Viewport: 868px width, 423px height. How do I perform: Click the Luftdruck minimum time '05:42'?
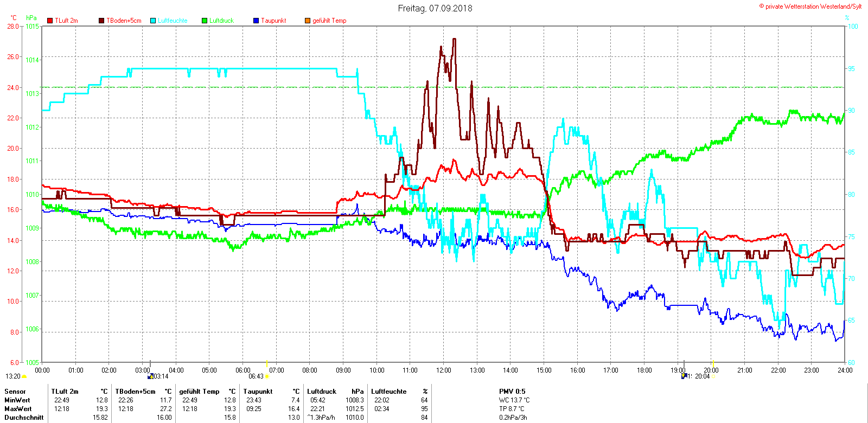point(318,400)
